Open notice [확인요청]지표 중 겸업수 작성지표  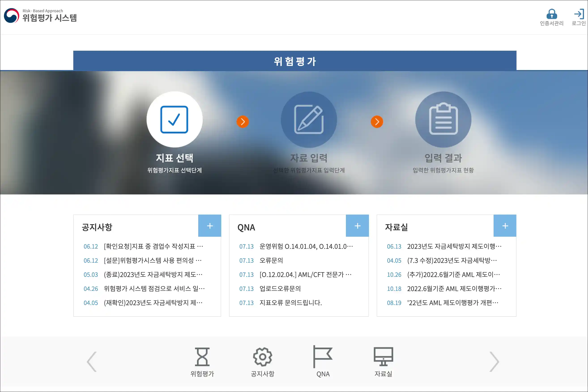click(153, 247)
